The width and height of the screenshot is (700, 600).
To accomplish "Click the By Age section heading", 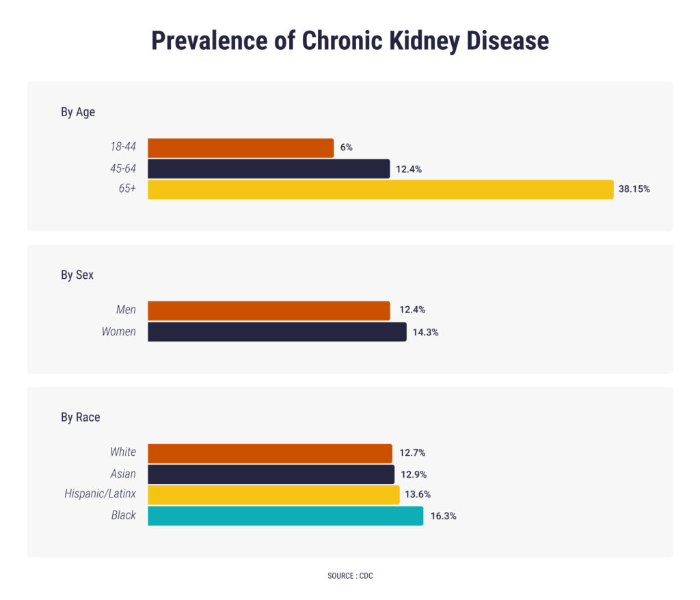I will [78, 112].
